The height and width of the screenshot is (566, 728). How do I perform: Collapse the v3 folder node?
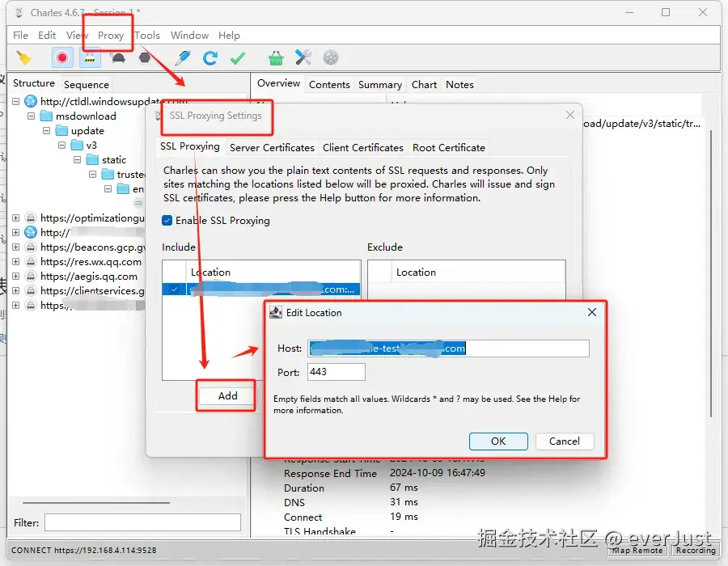(x=61, y=146)
